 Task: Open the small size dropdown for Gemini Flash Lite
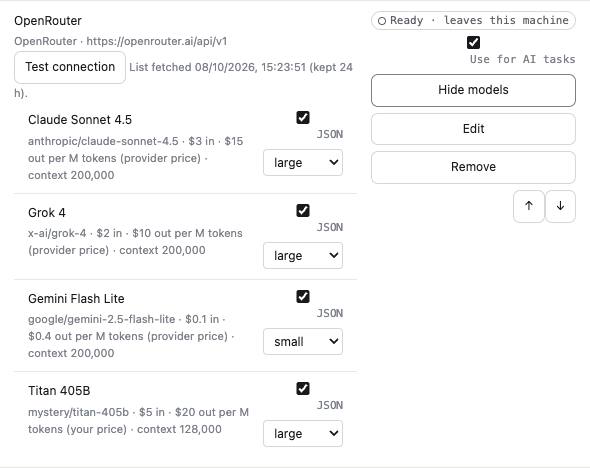pos(303,342)
